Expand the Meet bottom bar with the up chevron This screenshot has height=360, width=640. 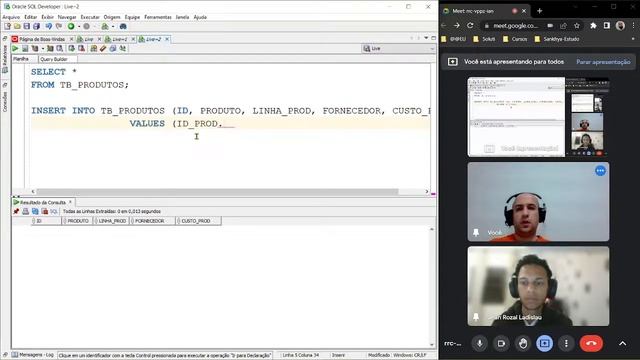[622, 344]
